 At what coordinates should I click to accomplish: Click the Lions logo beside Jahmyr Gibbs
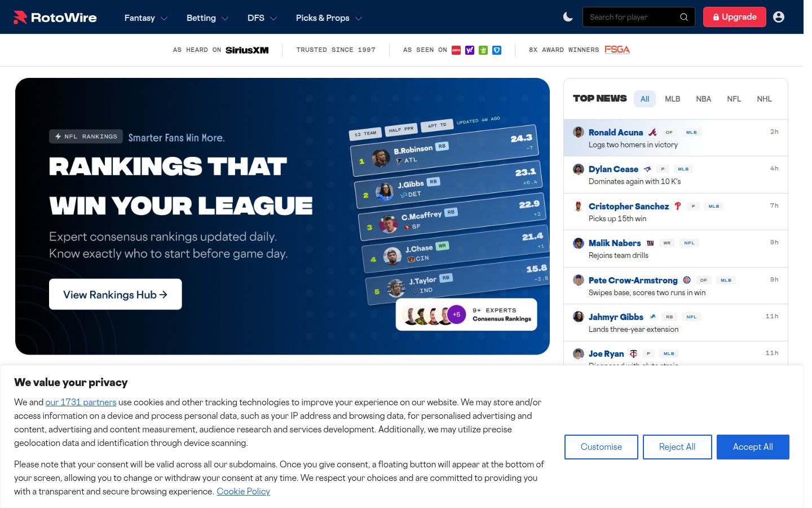(x=652, y=317)
